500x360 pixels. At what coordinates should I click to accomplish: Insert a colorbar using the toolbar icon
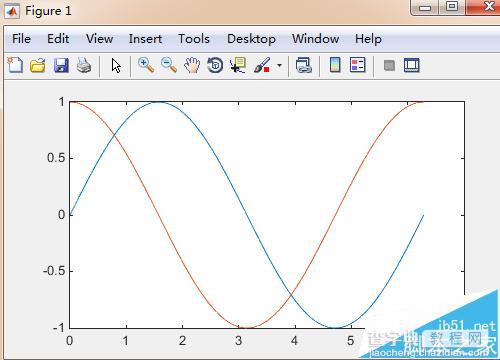[x=335, y=65]
